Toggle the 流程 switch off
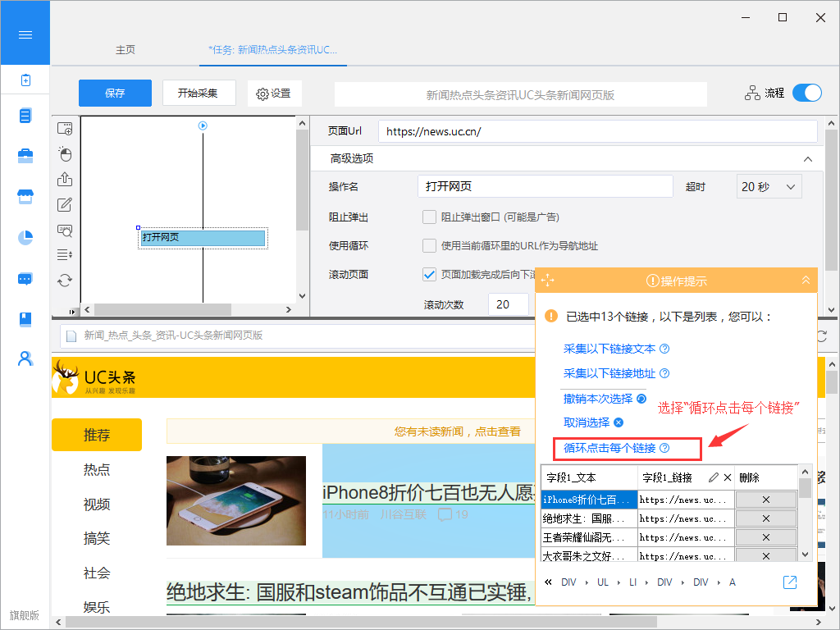 click(806, 93)
